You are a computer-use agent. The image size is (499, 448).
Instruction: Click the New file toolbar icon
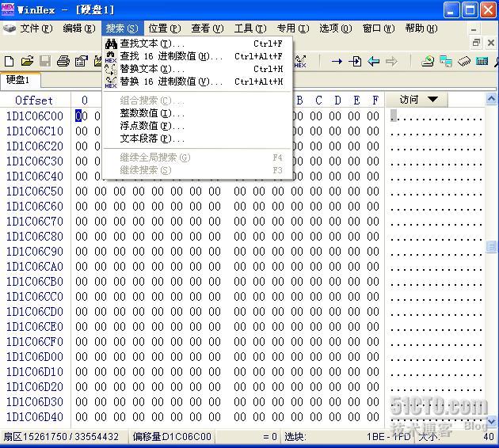click(10, 61)
